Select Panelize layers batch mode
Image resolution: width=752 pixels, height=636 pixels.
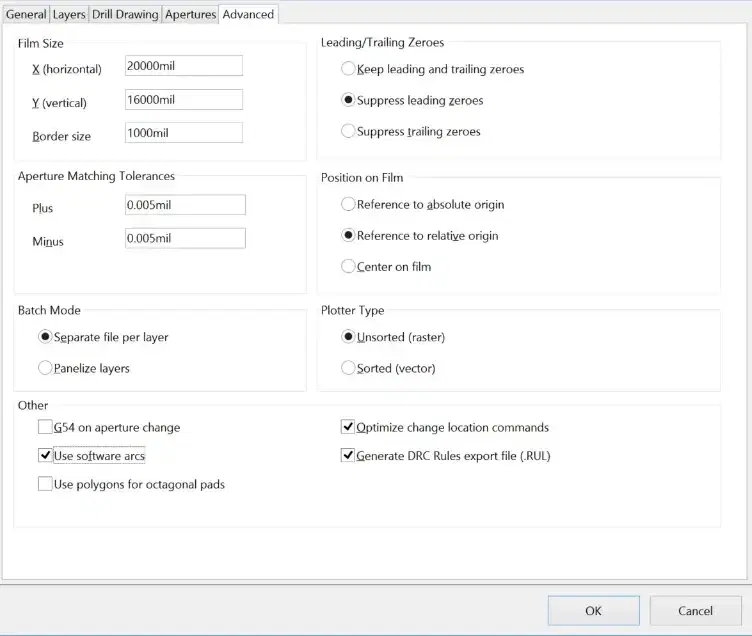click(45, 368)
